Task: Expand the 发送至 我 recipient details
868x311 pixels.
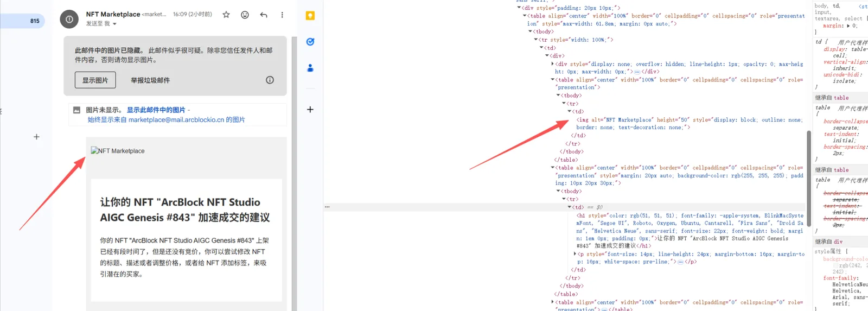Action: pyautogui.click(x=114, y=24)
